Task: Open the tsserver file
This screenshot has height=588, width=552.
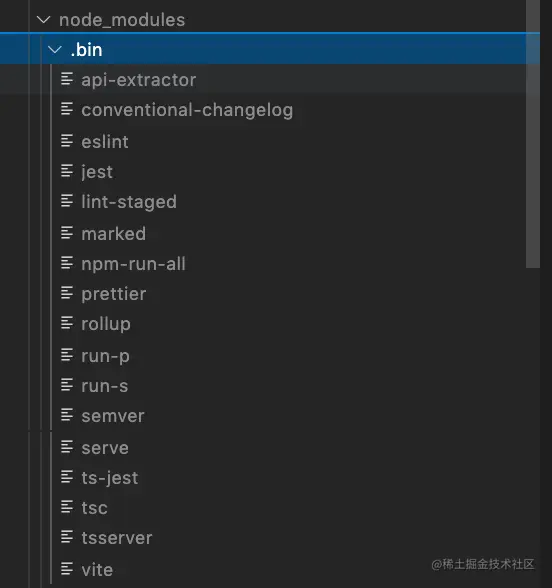Action: 117,538
